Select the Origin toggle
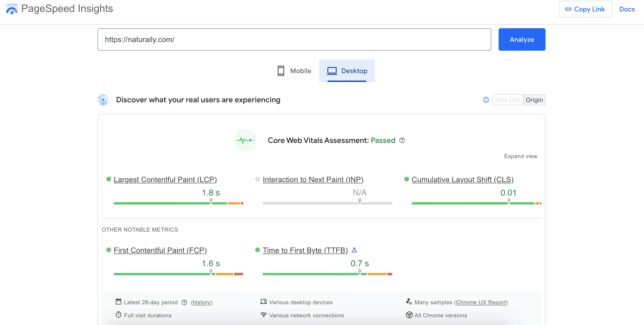The height and width of the screenshot is (325, 644). click(x=534, y=100)
